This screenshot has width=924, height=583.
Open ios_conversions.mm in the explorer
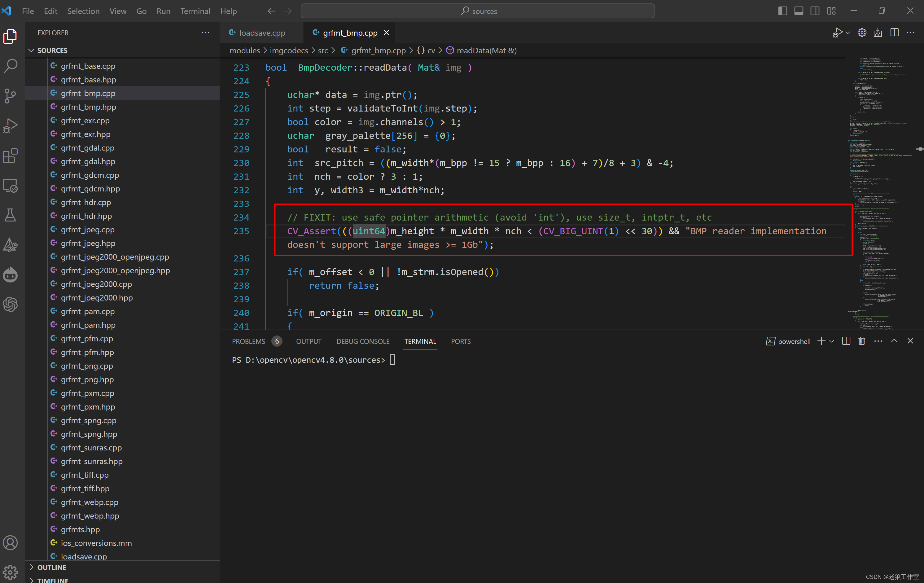pyautogui.click(x=96, y=543)
